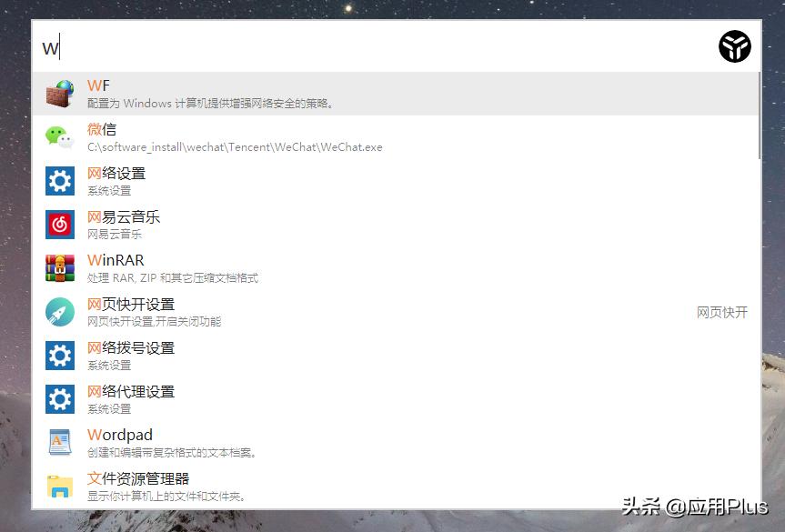Click the launcher logo in the top right
Screen dimensions: 785x532
(733, 45)
